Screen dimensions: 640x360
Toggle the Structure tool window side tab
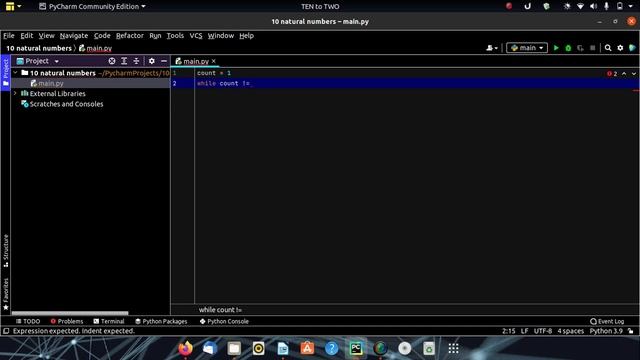click(x=5, y=251)
